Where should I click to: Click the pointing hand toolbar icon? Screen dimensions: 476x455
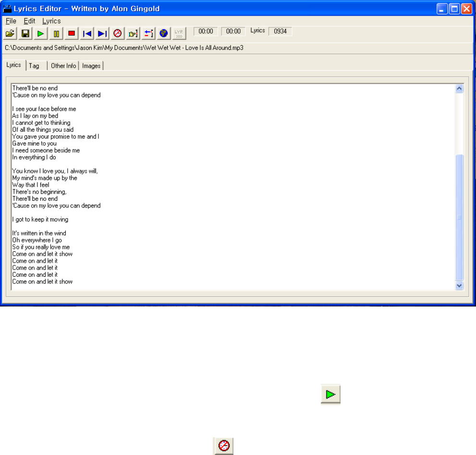(133, 34)
